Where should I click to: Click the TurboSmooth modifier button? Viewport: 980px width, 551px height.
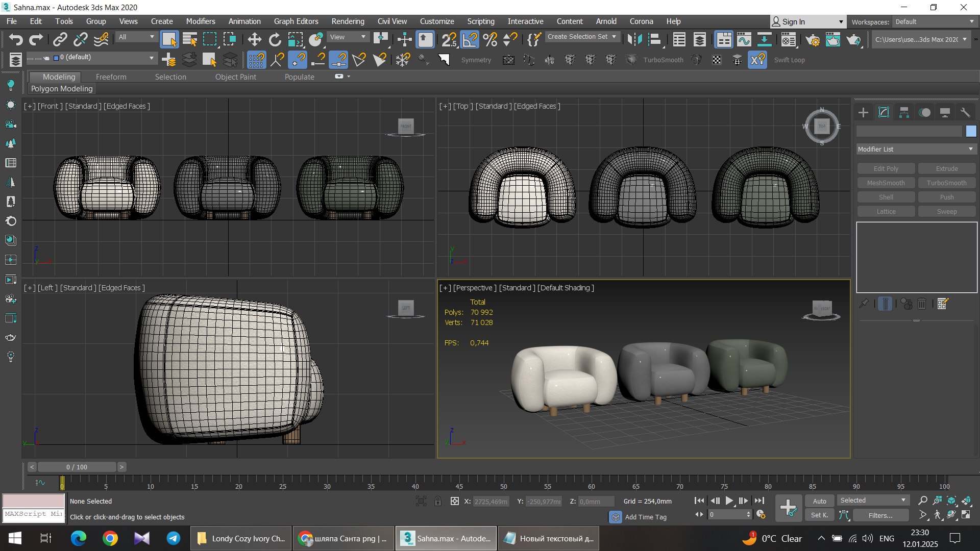coord(946,183)
